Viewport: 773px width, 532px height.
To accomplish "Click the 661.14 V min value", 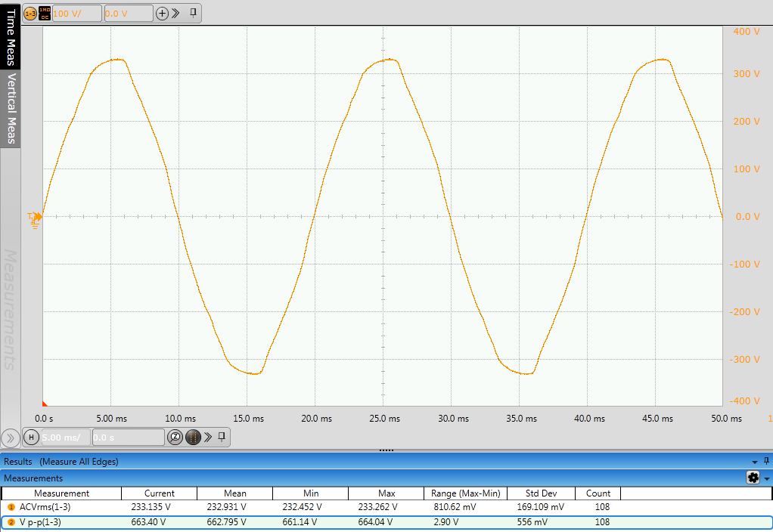I will coord(300,522).
